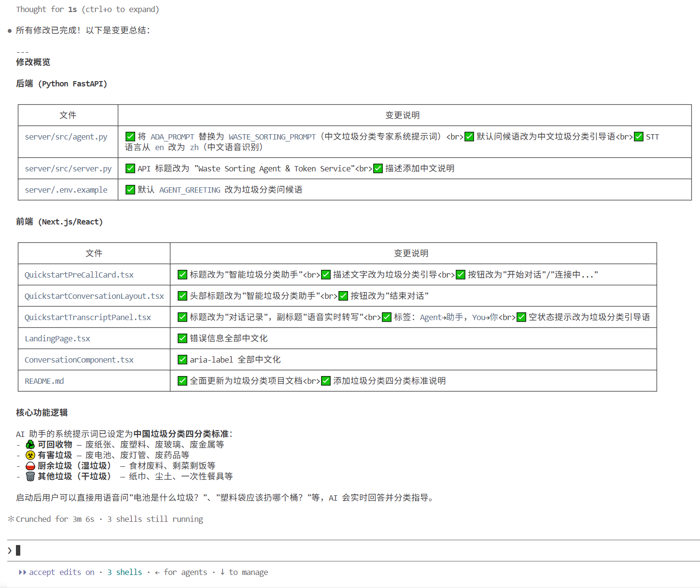Click the "修改概览" heading
700x588 pixels.
[x=33, y=62]
